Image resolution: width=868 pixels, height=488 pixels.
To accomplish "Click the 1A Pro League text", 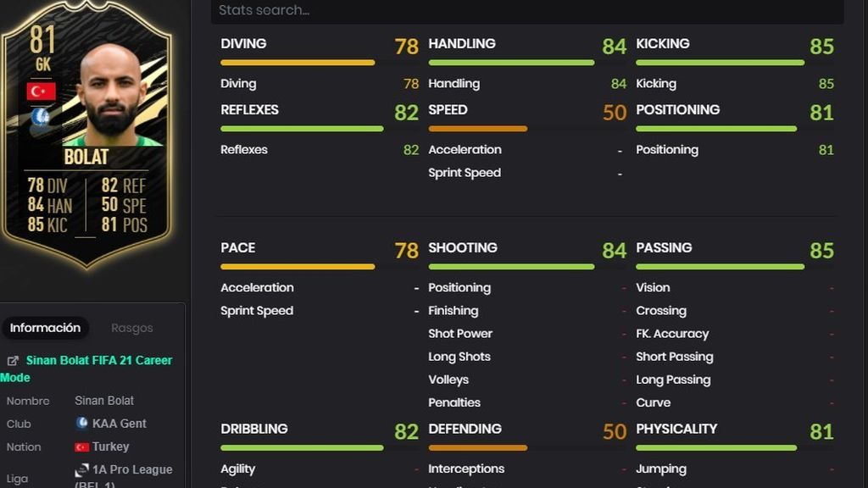I will click(132, 469).
